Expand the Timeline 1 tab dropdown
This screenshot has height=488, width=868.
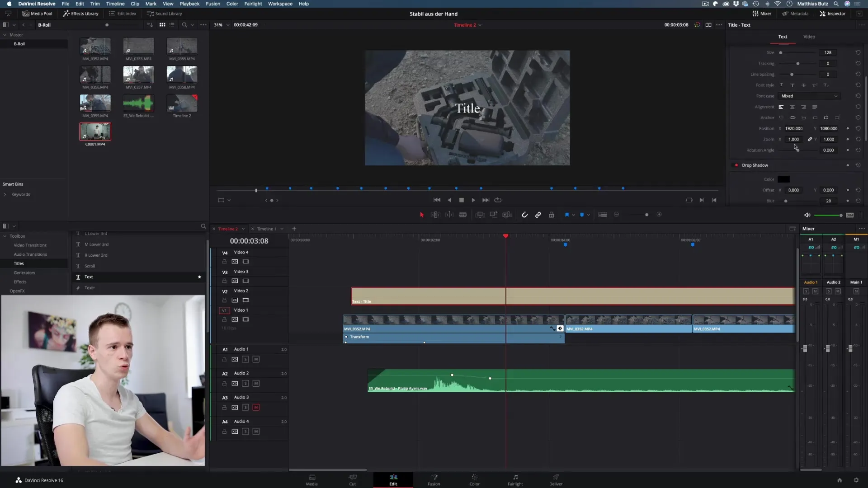tap(282, 229)
